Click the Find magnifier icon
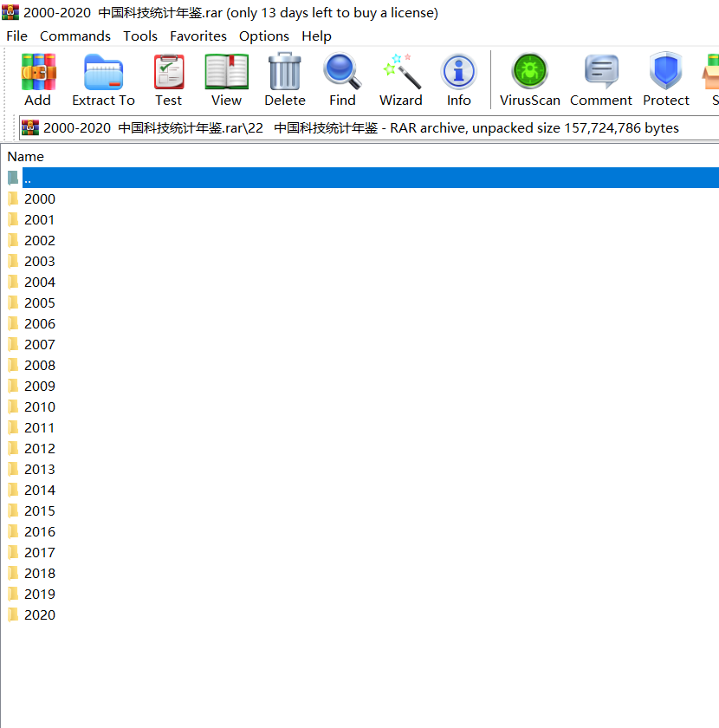 pyautogui.click(x=342, y=71)
